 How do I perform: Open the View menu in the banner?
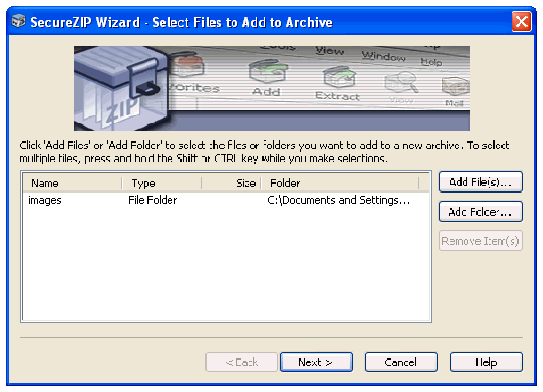[329, 52]
